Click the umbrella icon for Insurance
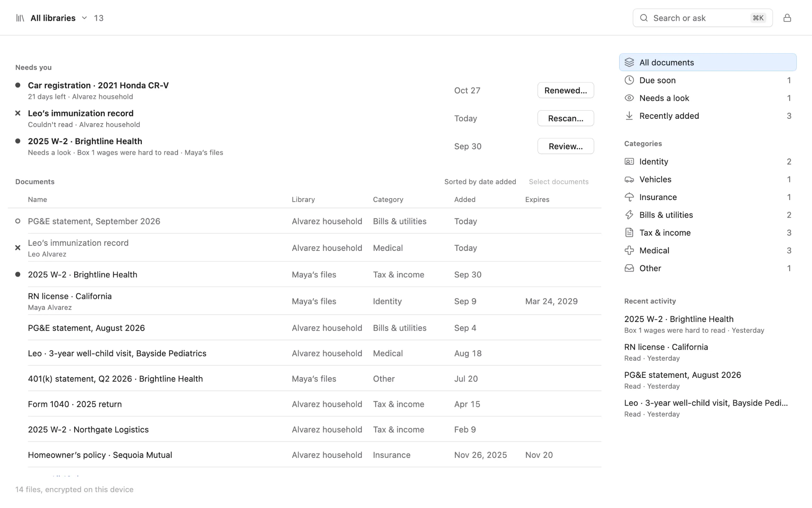The height and width of the screenshot is (508, 812). click(x=629, y=197)
